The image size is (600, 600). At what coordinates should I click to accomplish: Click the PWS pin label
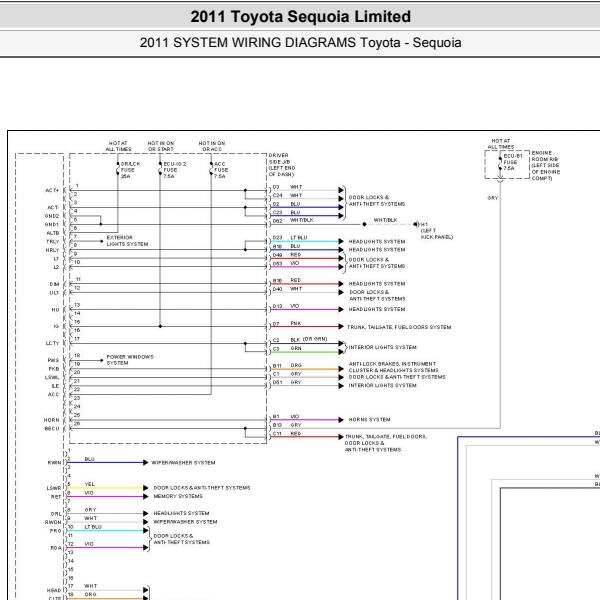pos(54,360)
